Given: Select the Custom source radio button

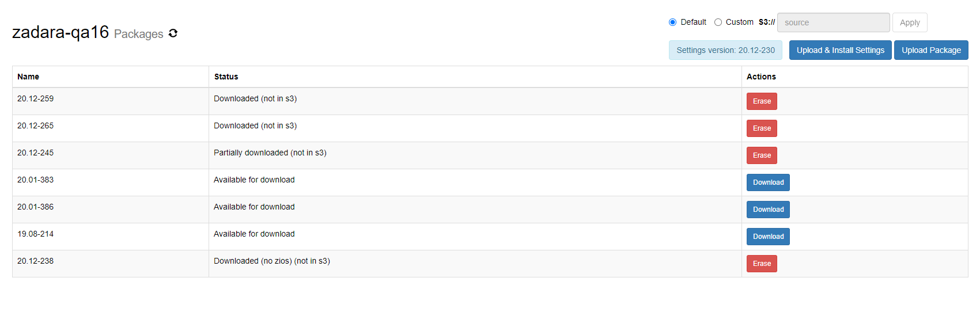Looking at the screenshot, I should [x=718, y=22].
